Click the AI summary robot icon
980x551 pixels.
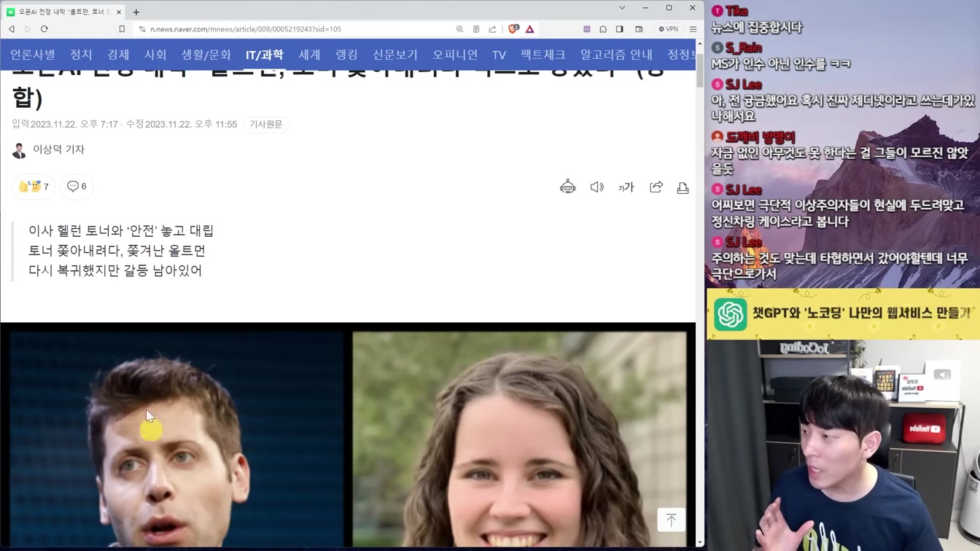click(x=567, y=187)
